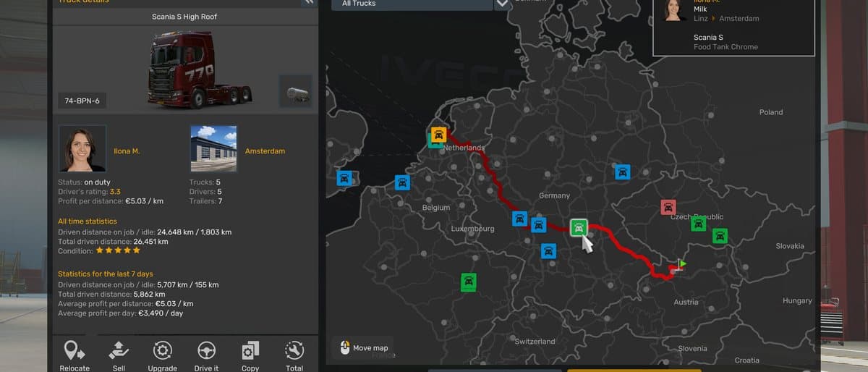Click the destination flag marker near Austria
The height and width of the screenshot is (372, 868).
click(681, 265)
